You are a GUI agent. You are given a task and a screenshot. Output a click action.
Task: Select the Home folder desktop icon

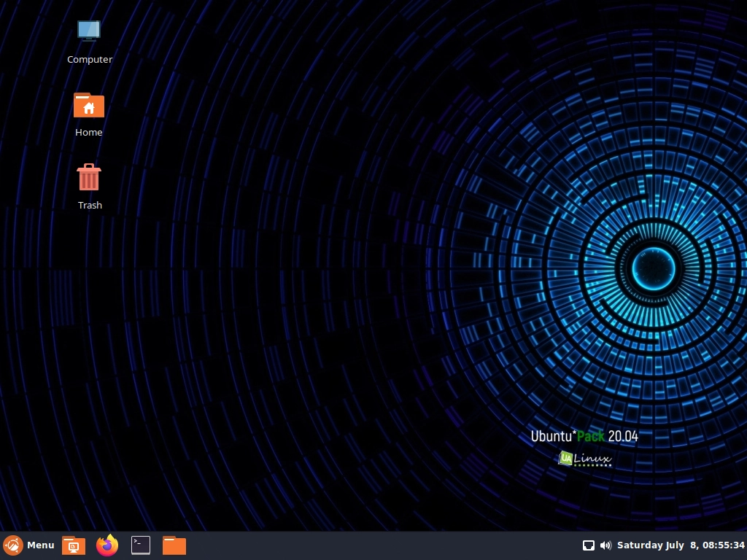(x=89, y=105)
